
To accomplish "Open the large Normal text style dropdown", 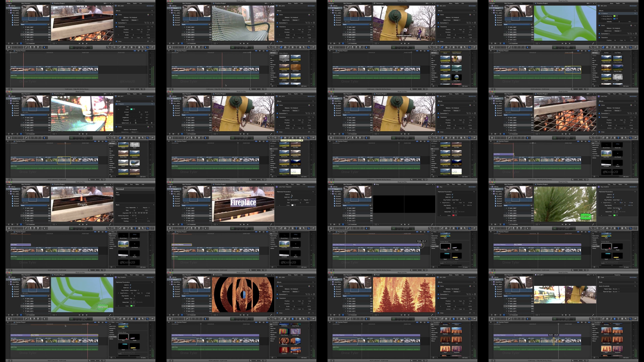I will [135, 189].
